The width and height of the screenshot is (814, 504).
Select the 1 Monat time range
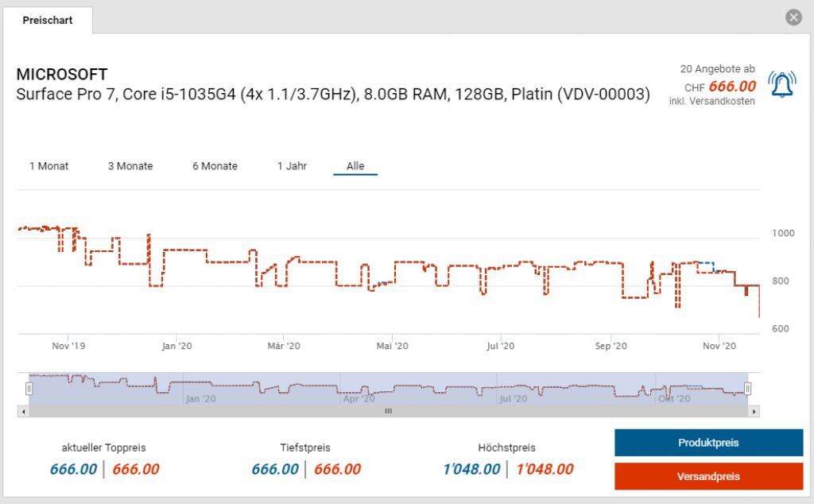(48, 166)
